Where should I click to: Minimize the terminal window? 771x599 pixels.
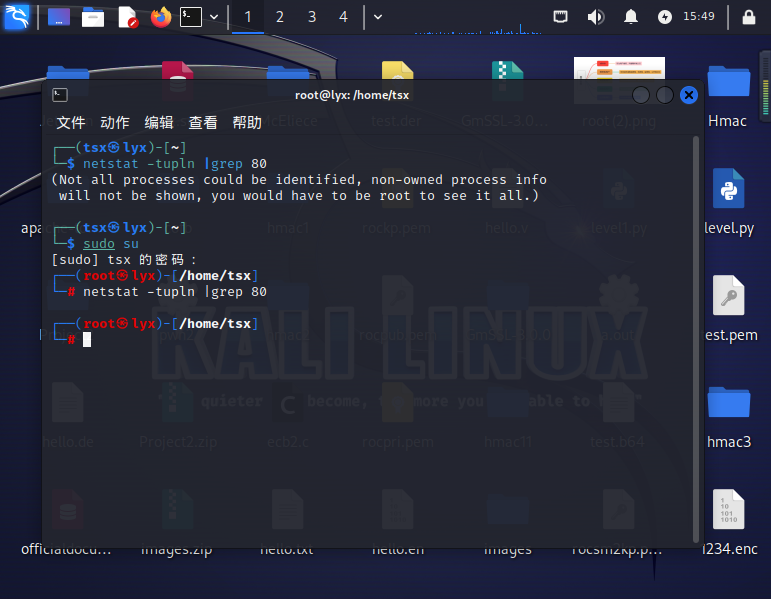[x=641, y=95]
